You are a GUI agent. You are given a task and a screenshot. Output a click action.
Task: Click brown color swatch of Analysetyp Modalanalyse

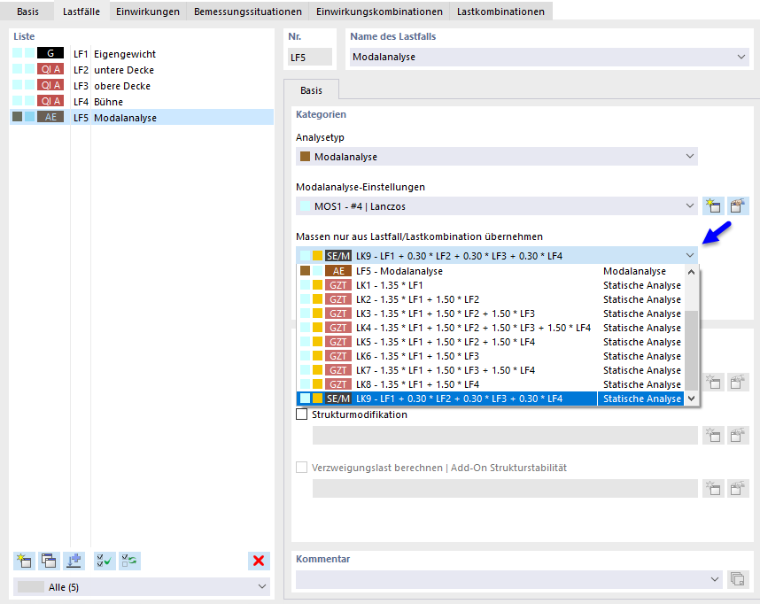pyautogui.click(x=305, y=156)
